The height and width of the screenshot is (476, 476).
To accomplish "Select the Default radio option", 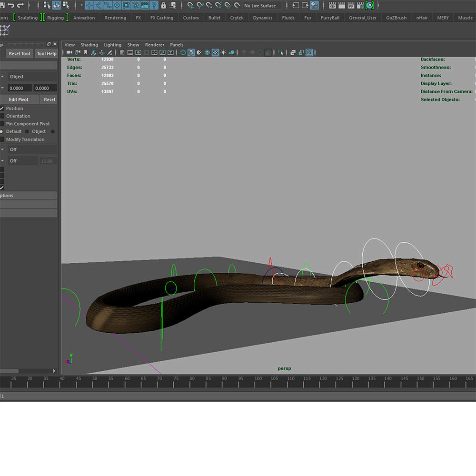I will point(1,131).
